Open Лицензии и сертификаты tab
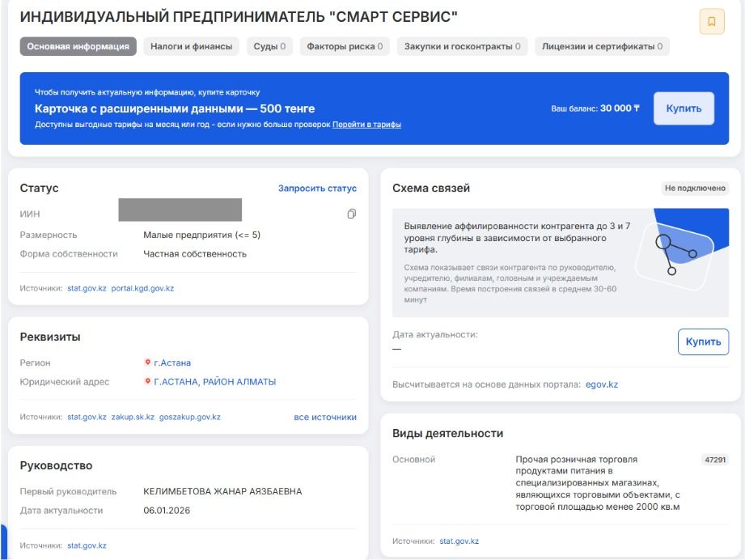The height and width of the screenshot is (560, 745). click(602, 47)
